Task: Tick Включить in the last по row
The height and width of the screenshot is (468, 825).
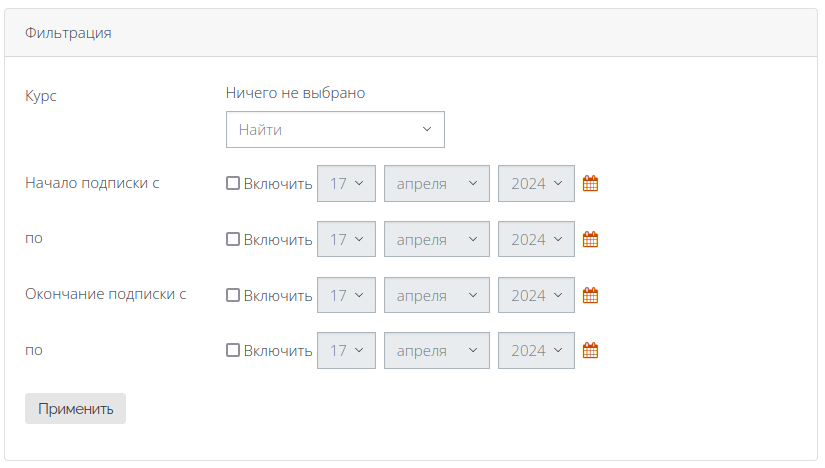Action: 233,350
